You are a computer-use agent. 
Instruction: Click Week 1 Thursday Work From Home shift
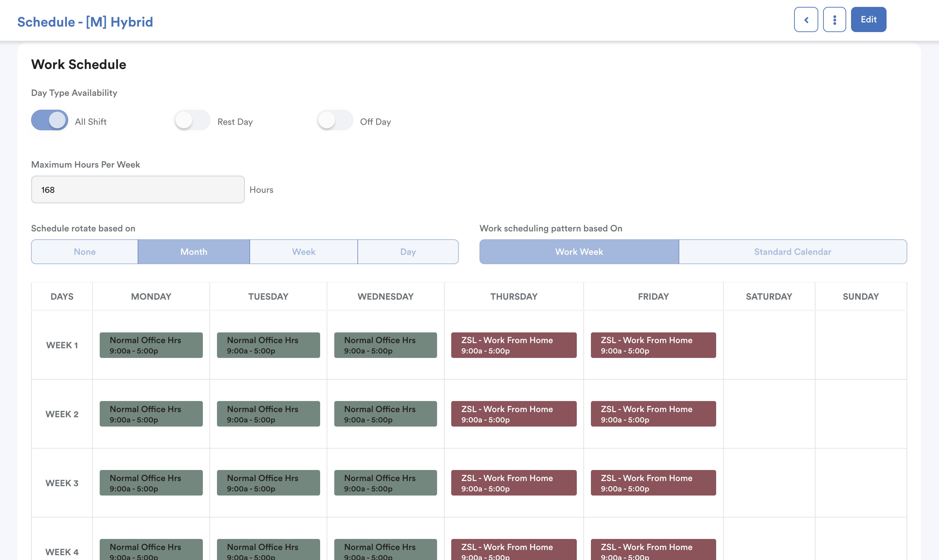click(x=514, y=345)
